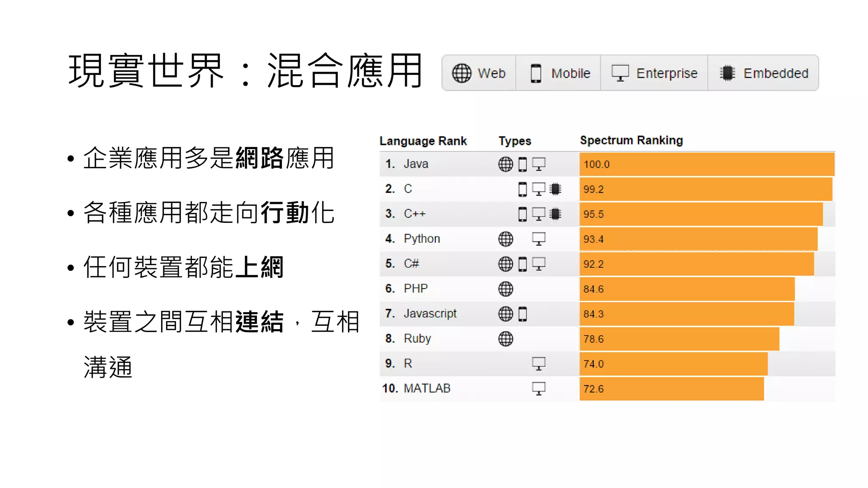This screenshot has width=868, height=488.
Task: Click the slide title 現實世界：混合應用
Action: 245,71
